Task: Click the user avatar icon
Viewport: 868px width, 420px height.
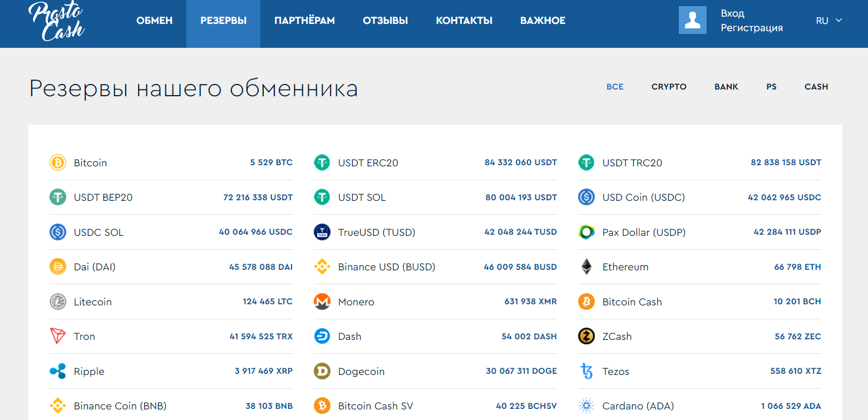Action: click(x=693, y=21)
